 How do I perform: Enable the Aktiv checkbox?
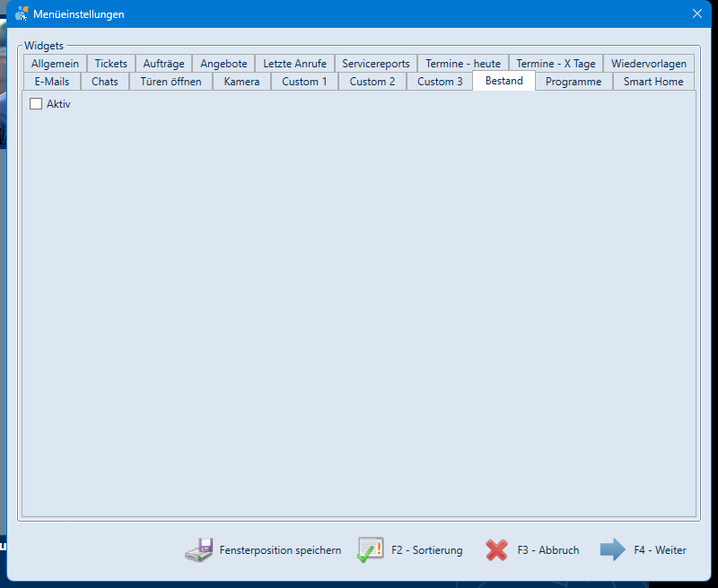[36, 104]
